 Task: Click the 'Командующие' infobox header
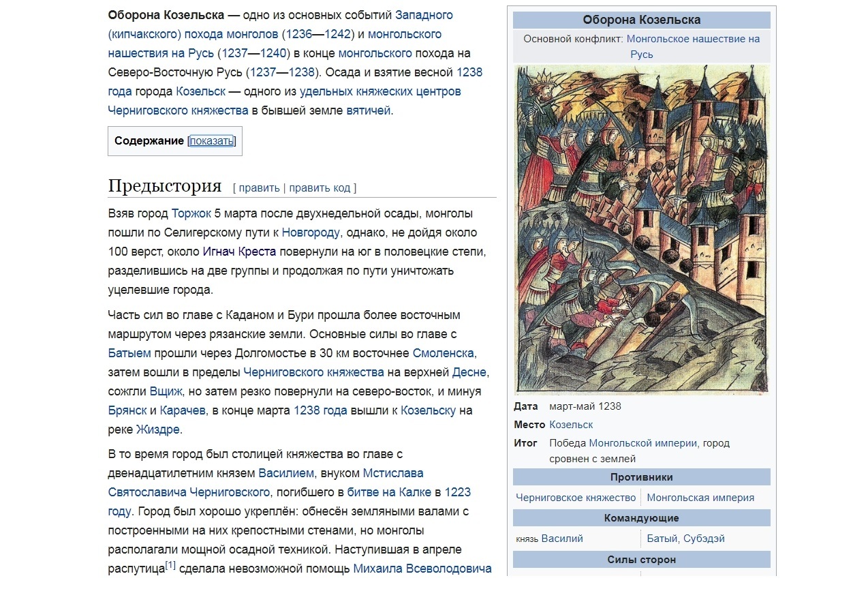click(642, 518)
